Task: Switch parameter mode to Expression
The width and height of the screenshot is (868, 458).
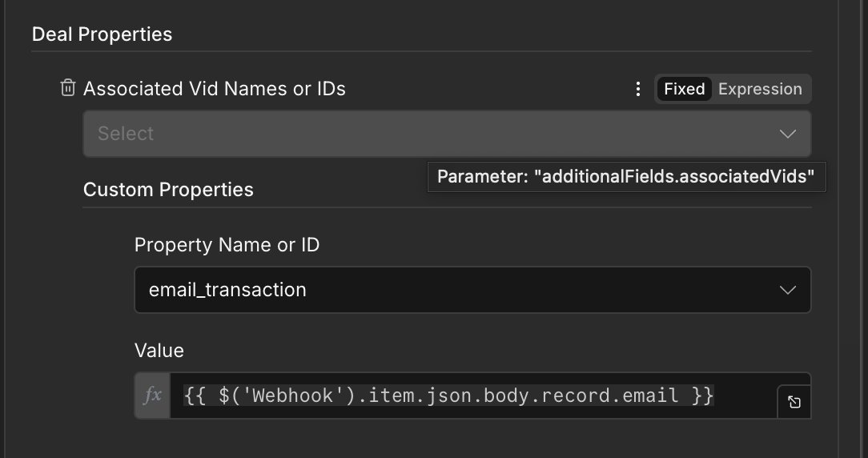Action: click(x=760, y=89)
